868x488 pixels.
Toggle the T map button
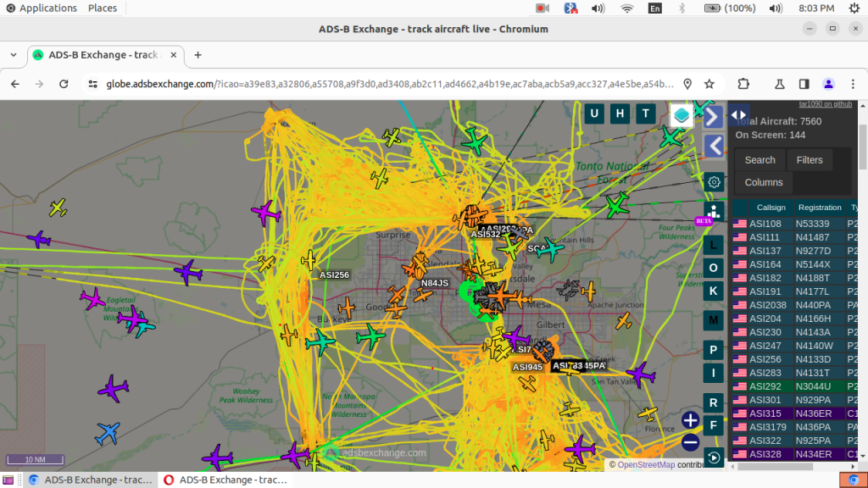[645, 114]
